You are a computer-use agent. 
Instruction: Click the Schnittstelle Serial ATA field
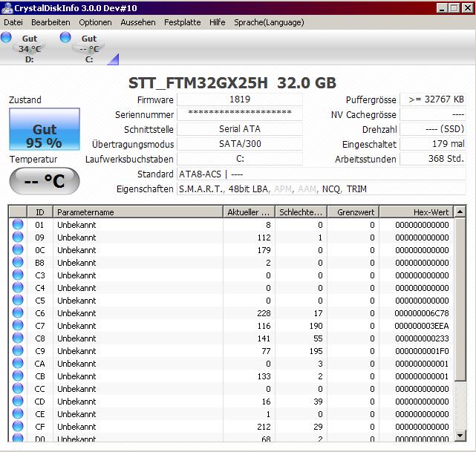240,129
